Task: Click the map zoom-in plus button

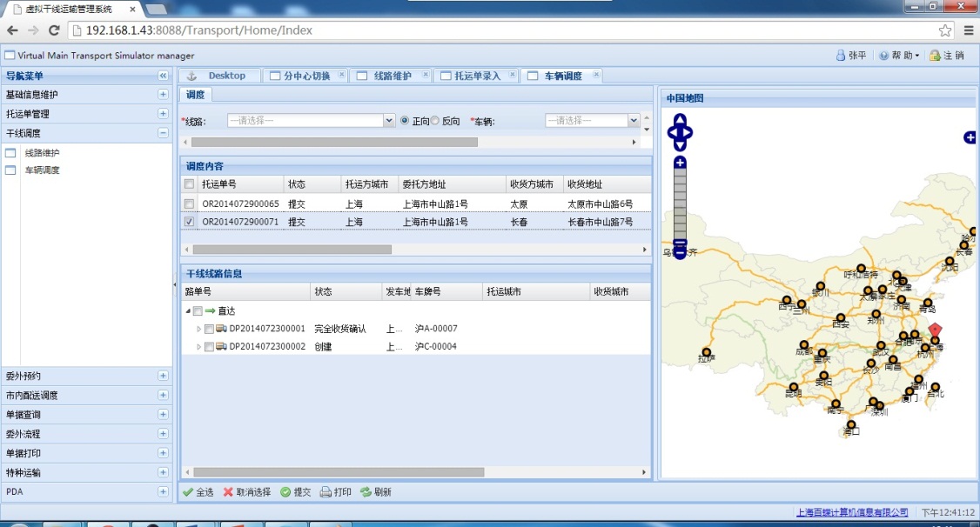Action: [x=680, y=163]
